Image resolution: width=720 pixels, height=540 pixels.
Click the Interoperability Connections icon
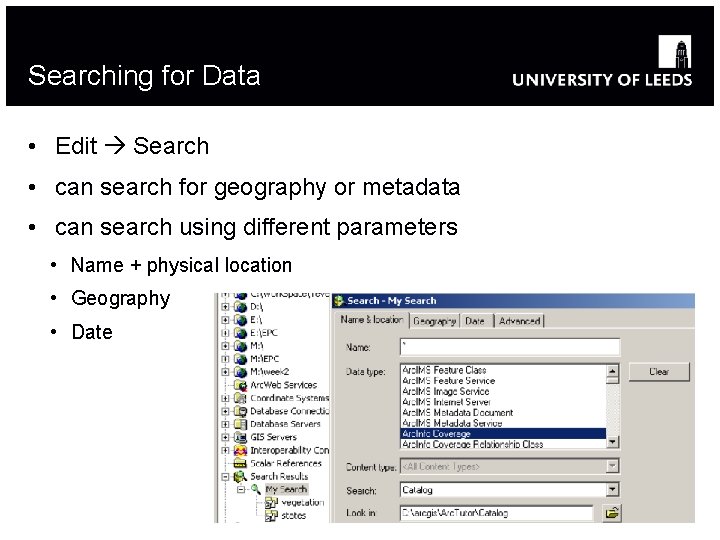click(x=241, y=450)
